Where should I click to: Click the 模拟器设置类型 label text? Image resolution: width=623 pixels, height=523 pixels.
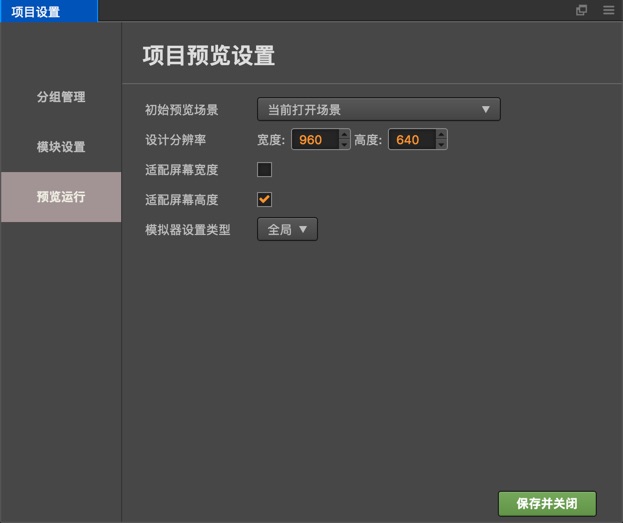[188, 229]
